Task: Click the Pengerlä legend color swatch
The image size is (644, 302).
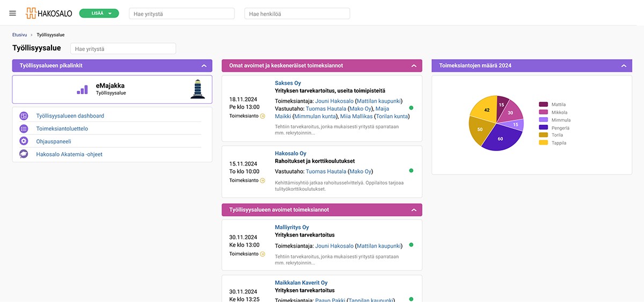Action: coord(543,128)
